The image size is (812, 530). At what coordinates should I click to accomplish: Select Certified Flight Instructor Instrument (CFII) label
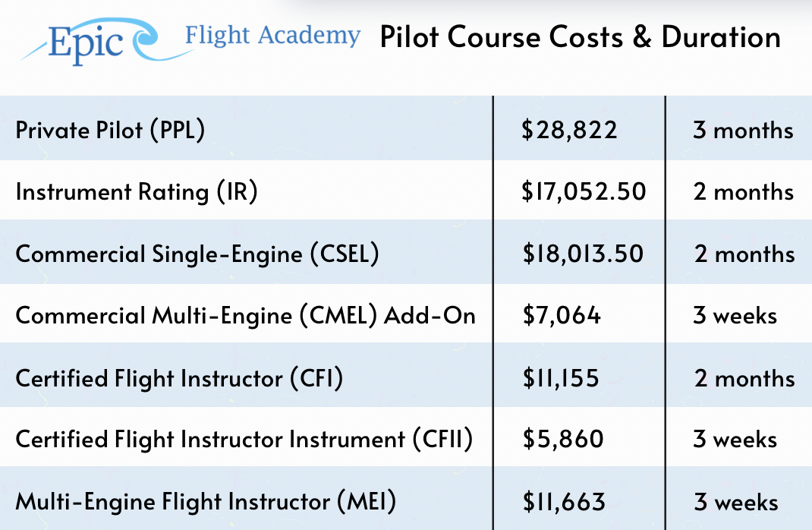pos(244,439)
